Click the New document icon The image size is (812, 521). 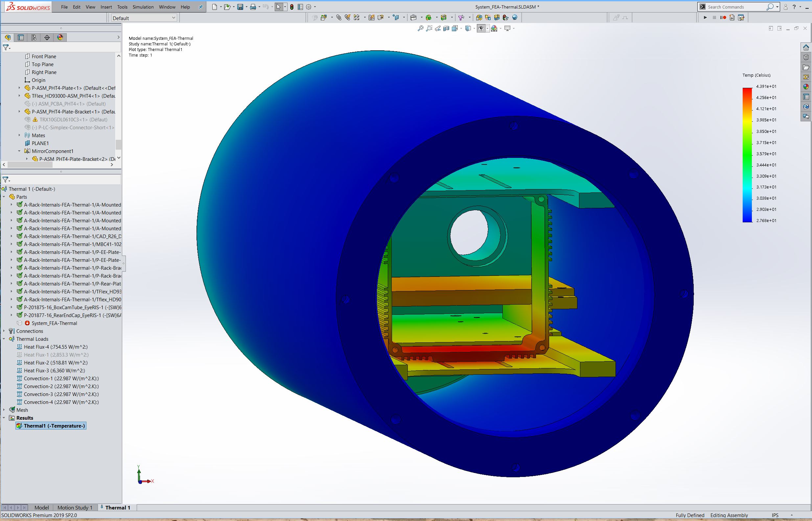tap(215, 7)
